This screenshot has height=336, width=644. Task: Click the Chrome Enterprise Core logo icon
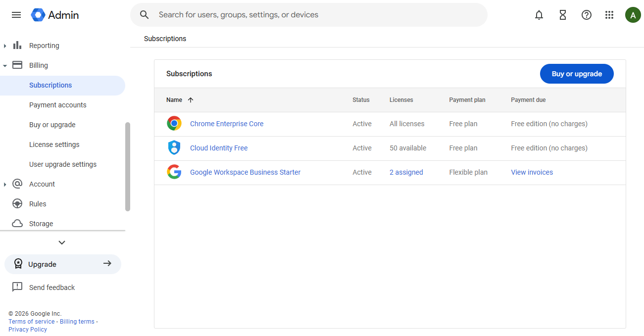pos(174,124)
